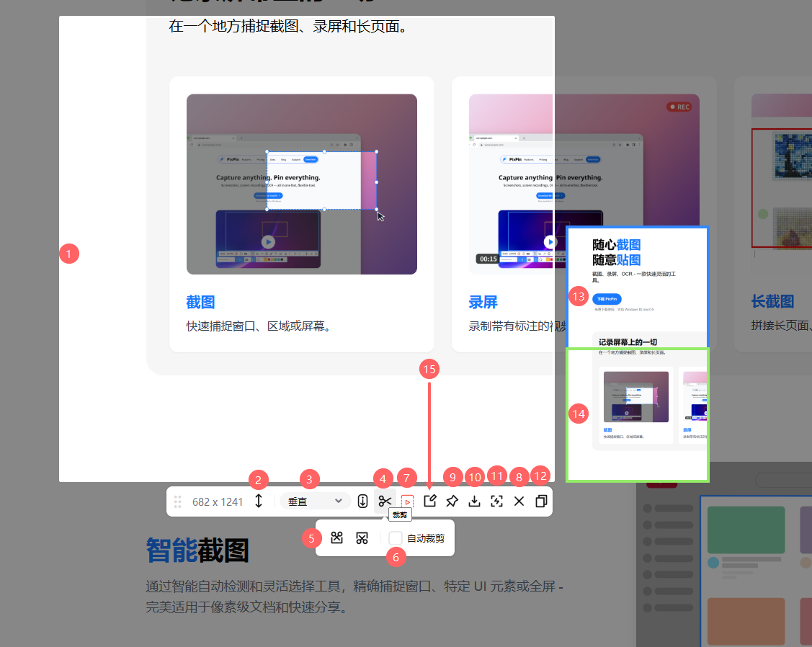Click the 下载 PixPin button
Viewport: 812px width, 647px height.
pyautogui.click(x=607, y=298)
